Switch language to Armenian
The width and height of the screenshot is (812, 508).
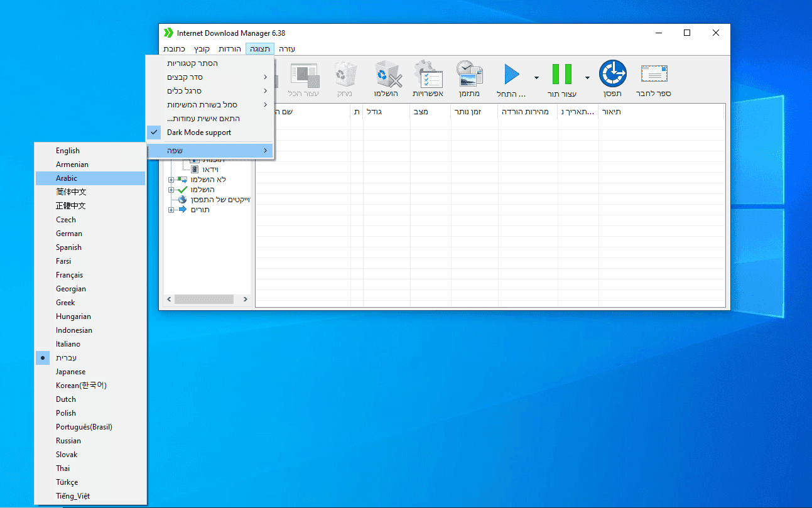point(90,165)
